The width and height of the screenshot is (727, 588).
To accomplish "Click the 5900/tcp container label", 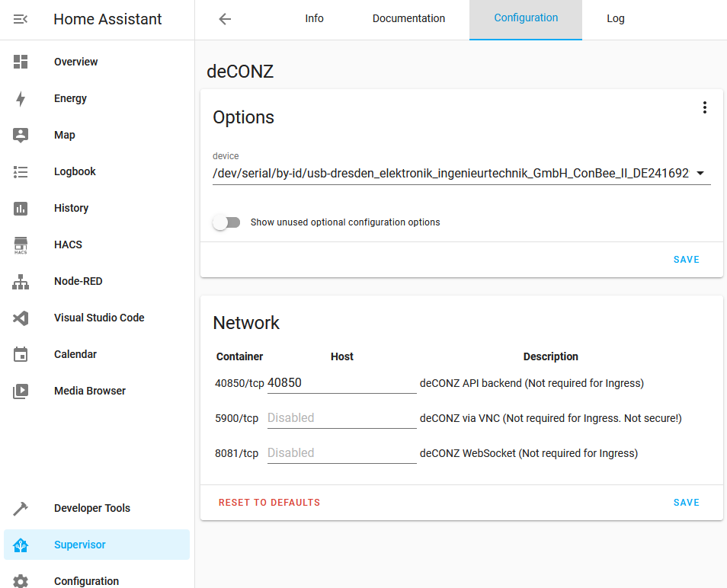I will (236, 418).
